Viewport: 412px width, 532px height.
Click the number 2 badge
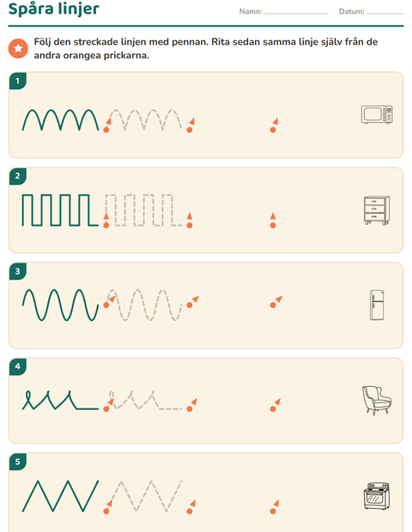[x=18, y=176]
